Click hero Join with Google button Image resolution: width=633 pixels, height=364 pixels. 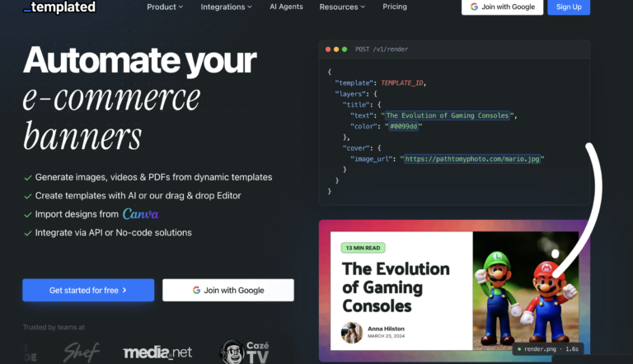[228, 290]
